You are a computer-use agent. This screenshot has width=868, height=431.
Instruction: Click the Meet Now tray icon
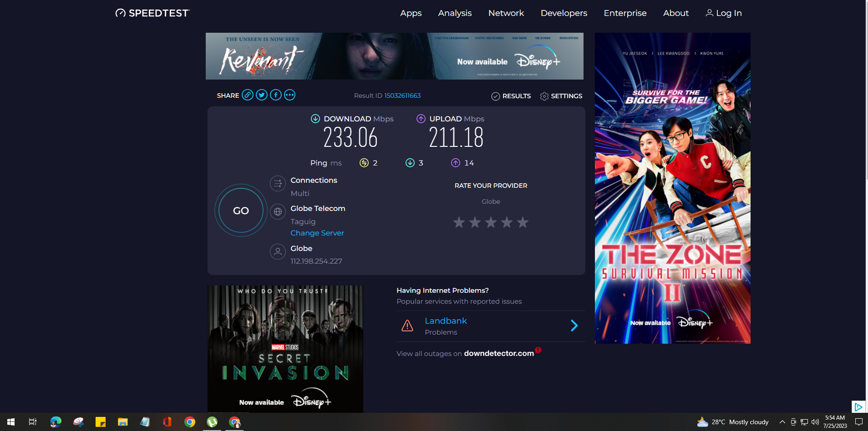tap(793, 422)
